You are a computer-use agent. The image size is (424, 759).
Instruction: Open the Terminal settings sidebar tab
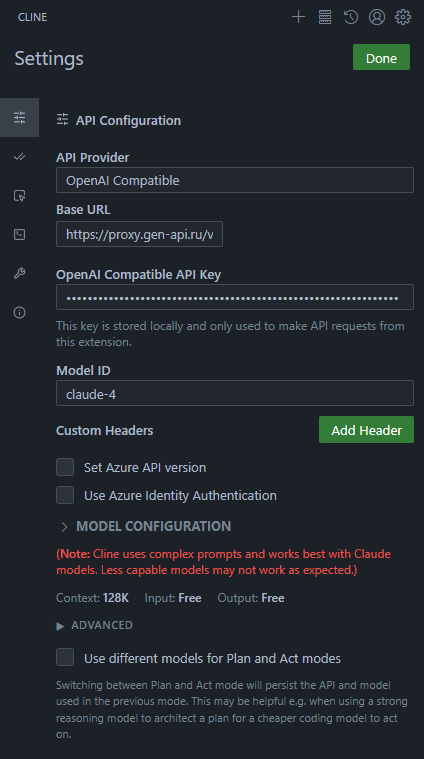pos(19,235)
